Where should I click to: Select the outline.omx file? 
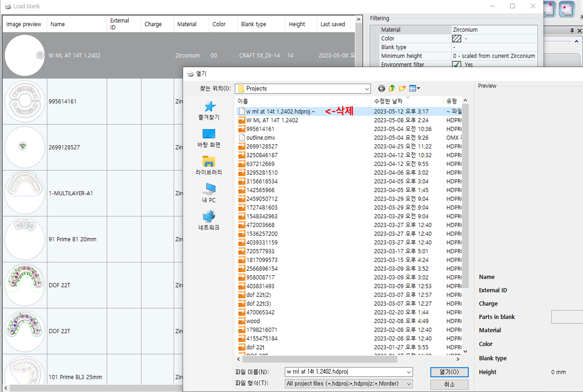pos(260,138)
